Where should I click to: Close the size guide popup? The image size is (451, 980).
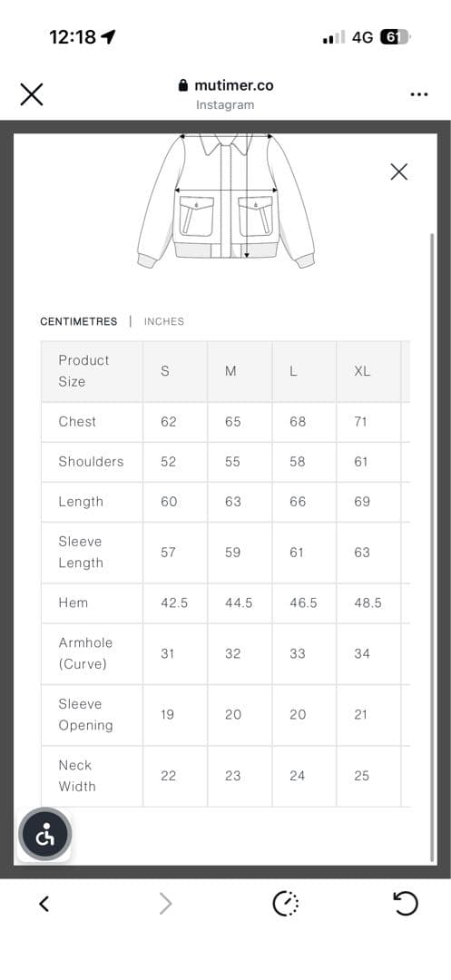click(398, 171)
